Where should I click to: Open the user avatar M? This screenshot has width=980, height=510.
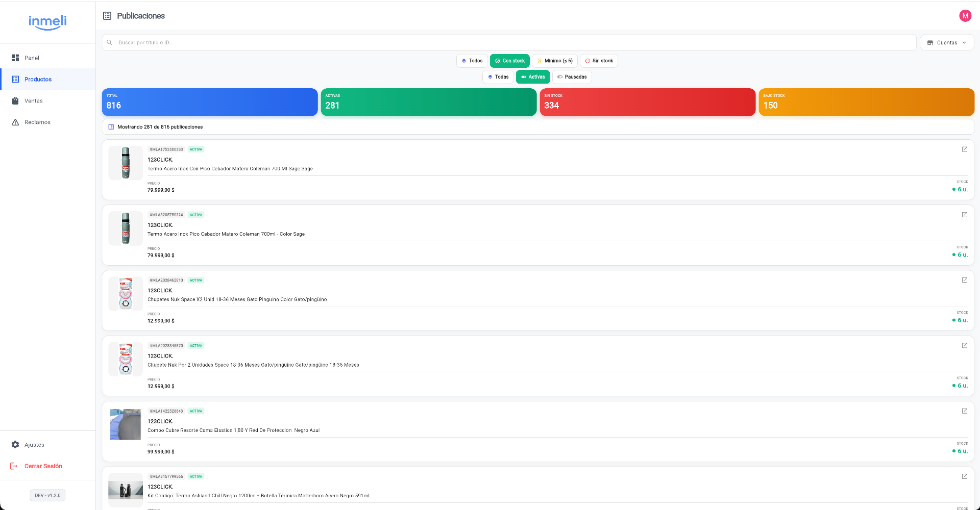(965, 16)
